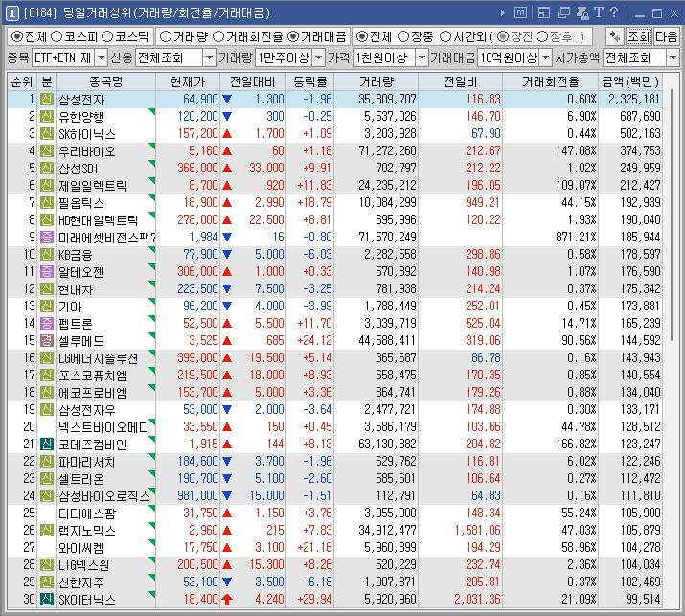This screenshot has height=616, width=685.
Task: Open stock HD현대일렉트릭 from the list
Action: pyautogui.click(x=99, y=220)
